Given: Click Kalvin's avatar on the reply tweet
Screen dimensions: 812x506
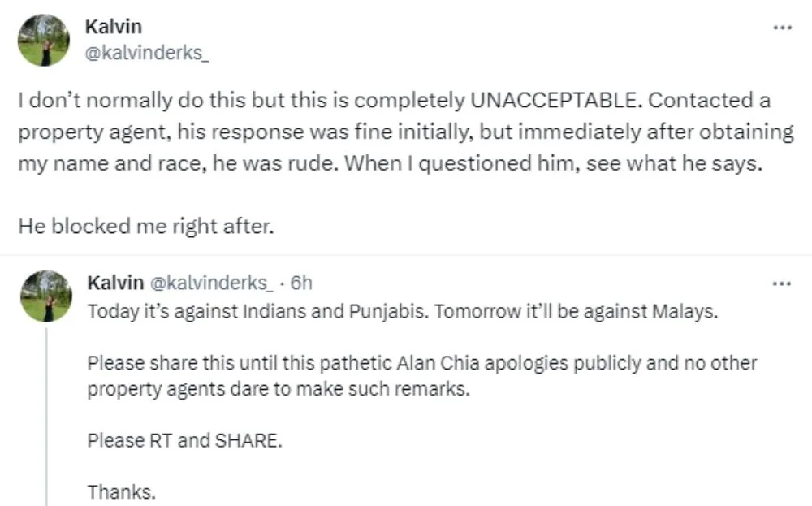Looking at the screenshot, I should [x=44, y=296].
